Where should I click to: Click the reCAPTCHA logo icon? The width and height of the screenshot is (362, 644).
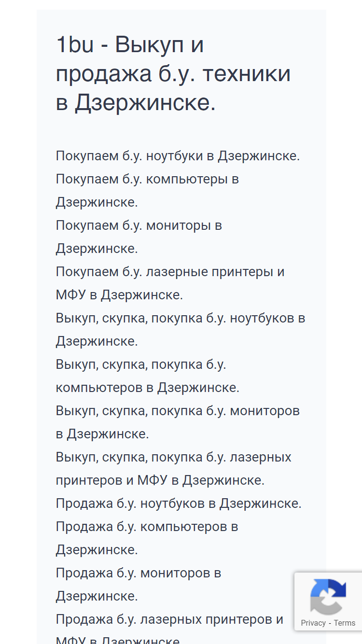(328, 596)
